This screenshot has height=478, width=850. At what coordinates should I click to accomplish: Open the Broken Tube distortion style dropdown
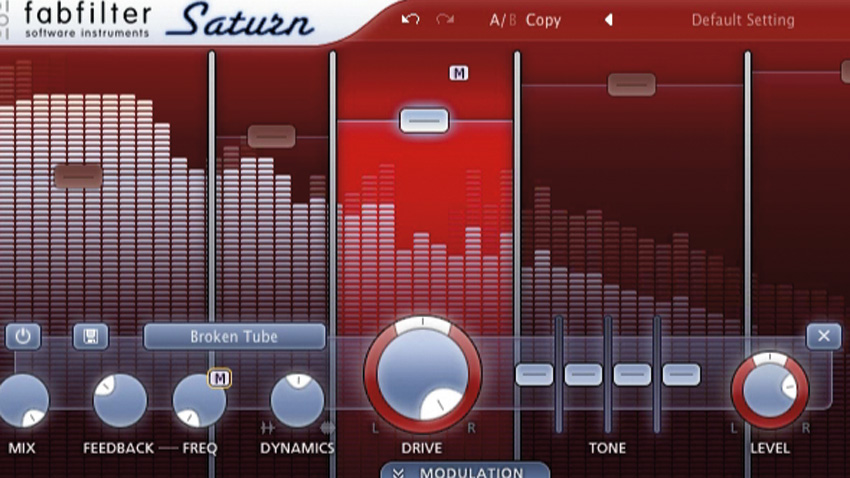click(x=234, y=337)
